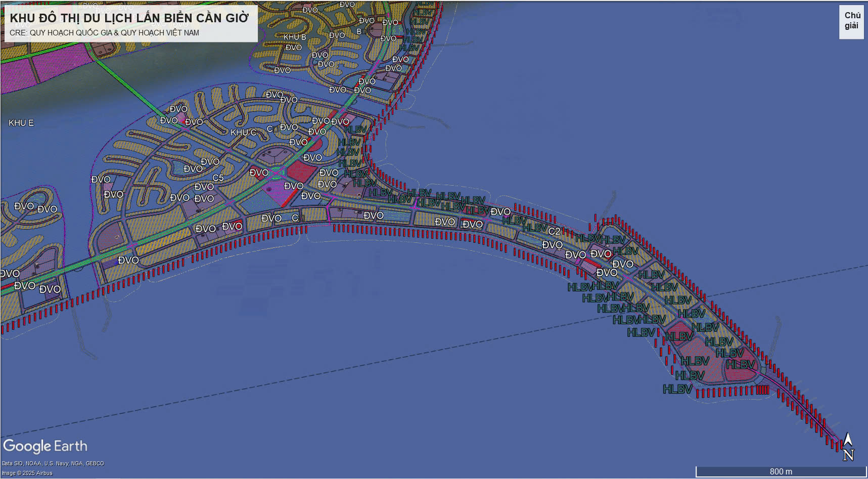Click the Google Earth logo
This screenshot has height=479, width=868.
coord(45,446)
